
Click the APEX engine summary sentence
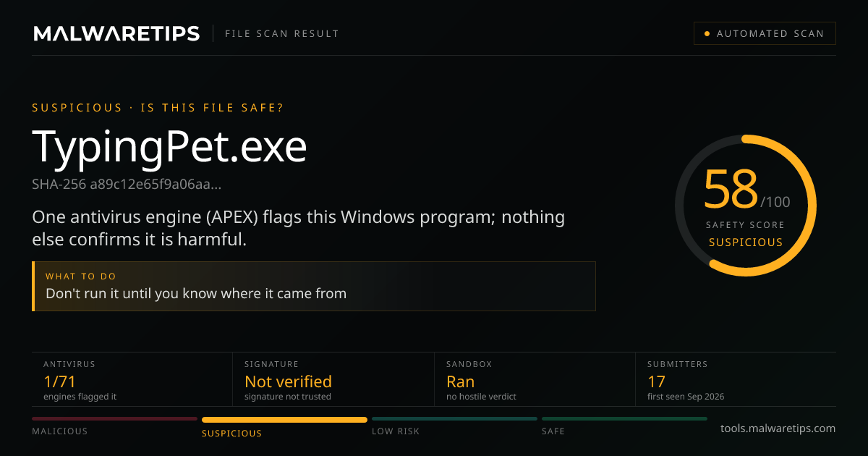(x=299, y=228)
